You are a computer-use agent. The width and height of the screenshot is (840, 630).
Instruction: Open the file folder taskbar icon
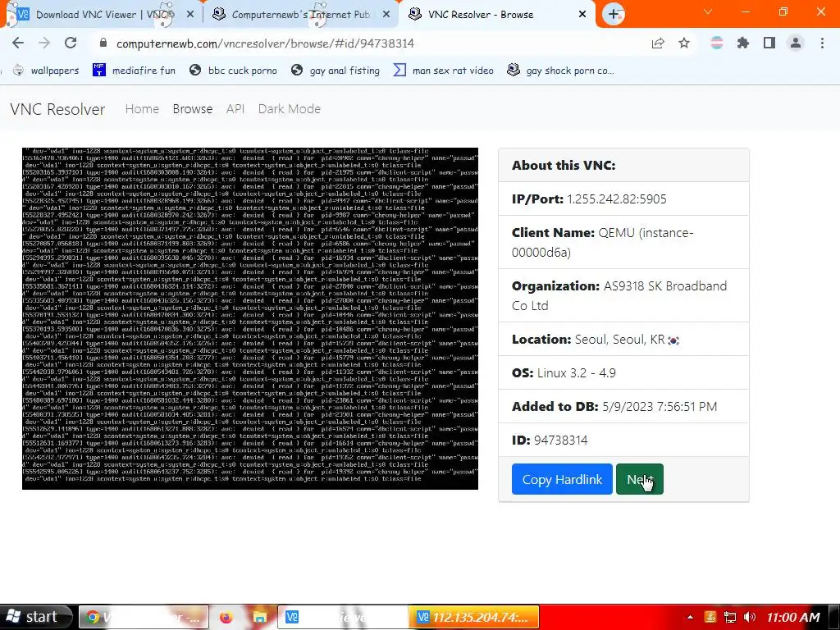[259, 617]
